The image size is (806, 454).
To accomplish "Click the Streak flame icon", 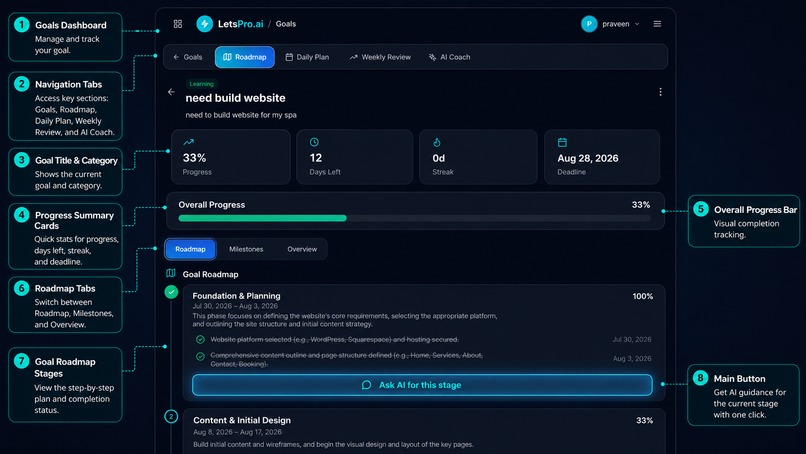I will (x=437, y=142).
